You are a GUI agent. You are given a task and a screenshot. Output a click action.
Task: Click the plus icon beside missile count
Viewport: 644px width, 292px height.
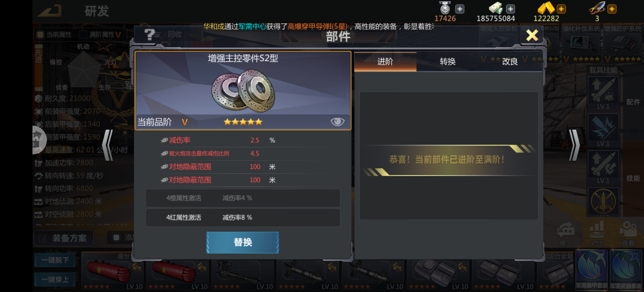coord(612,9)
